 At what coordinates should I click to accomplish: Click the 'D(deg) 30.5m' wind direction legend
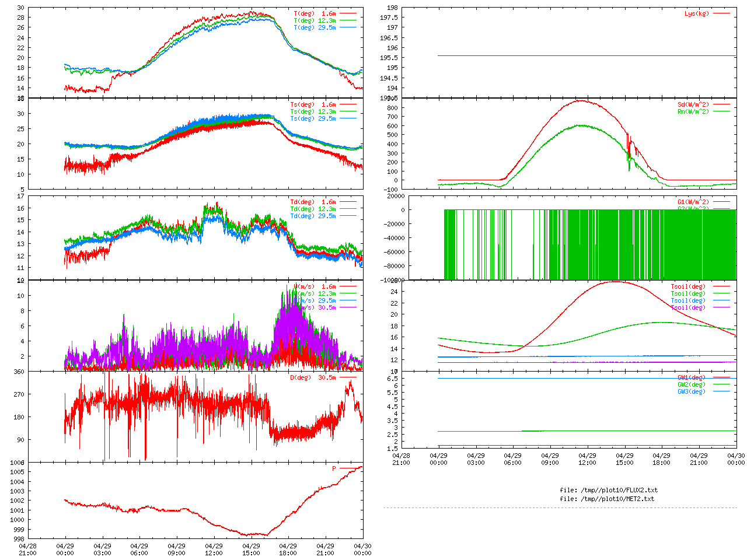coord(313,378)
